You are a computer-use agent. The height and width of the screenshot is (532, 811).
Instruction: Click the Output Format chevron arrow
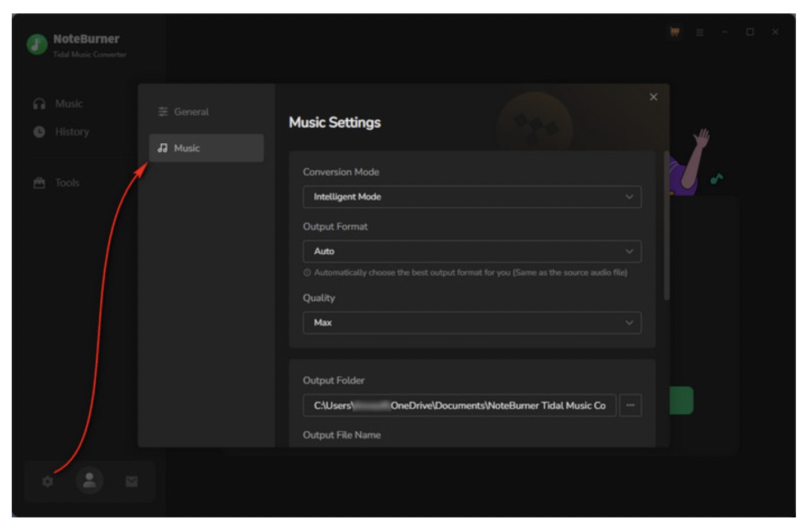pyautogui.click(x=629, y=251)
